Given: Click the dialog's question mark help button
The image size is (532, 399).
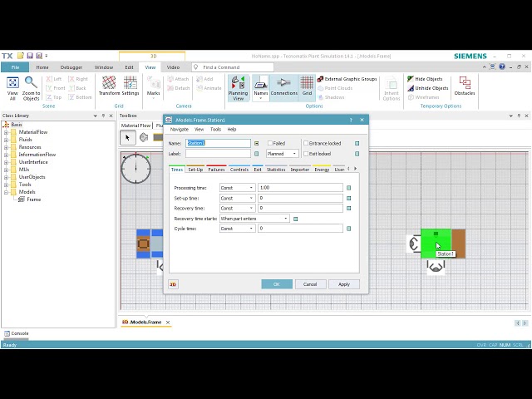Looking at the screenshot, I should pos(351,120).
